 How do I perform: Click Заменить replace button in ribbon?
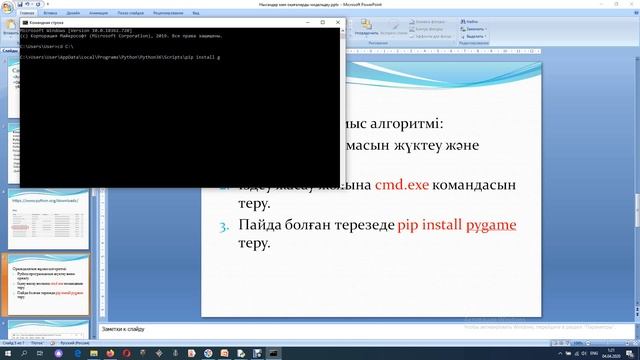[473, 29]
